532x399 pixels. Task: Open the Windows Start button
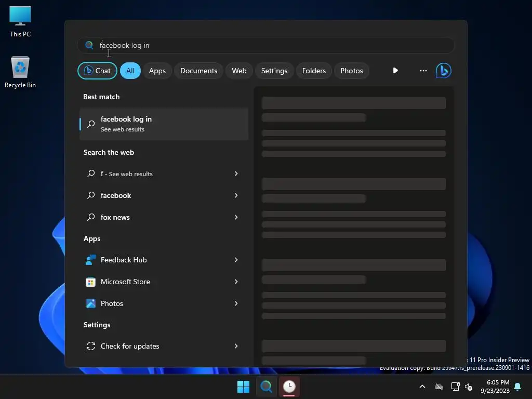(x=243, y=387)
